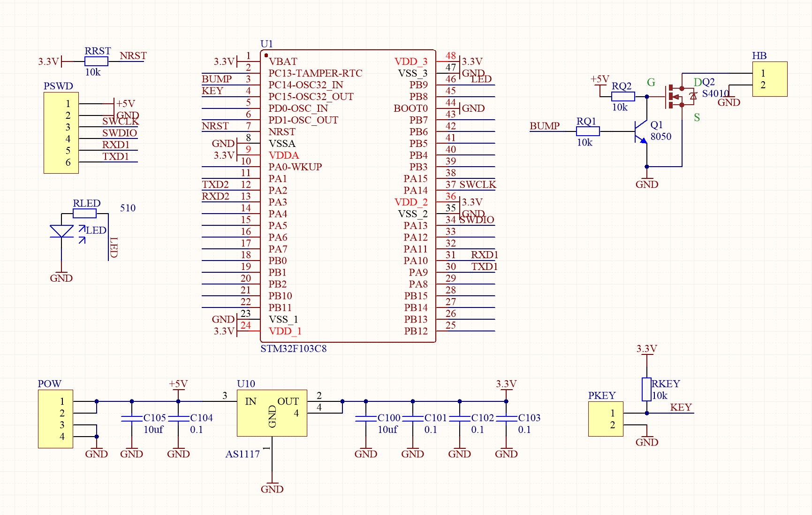Click the BUMP net label at pin 3
This screenshot has width=812, height=515.
click(217, 79)
